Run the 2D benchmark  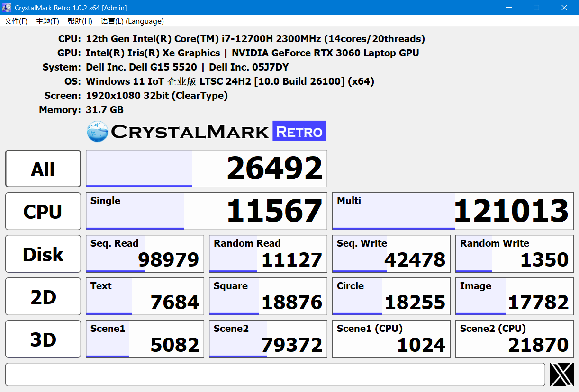pos(43,296)
